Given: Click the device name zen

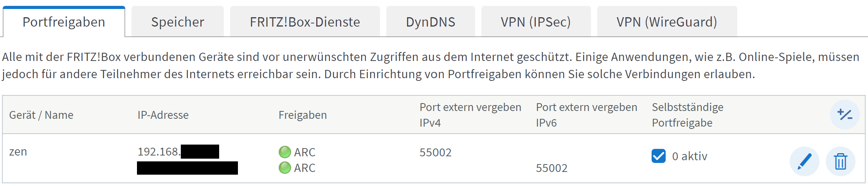Looking at the screenshot, I should click(18, 152).
